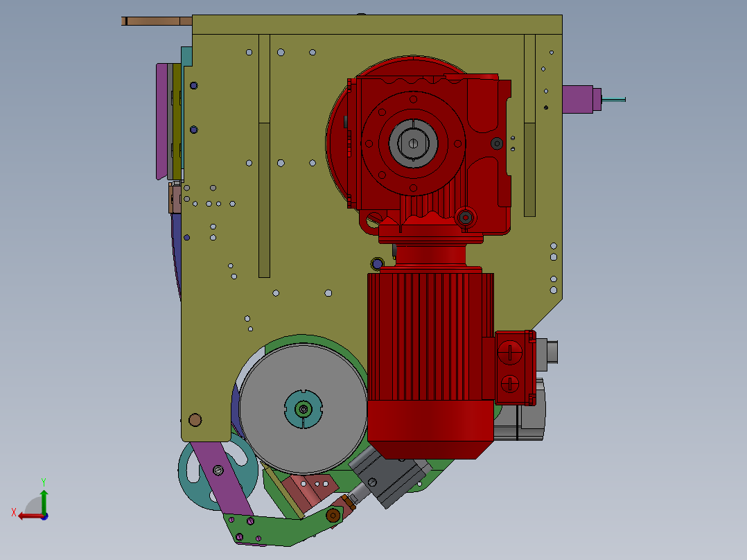This screenshot has width=747, height=560.
Task: Click the red X axis arrow of the triad
Action: tap(31, 516)
